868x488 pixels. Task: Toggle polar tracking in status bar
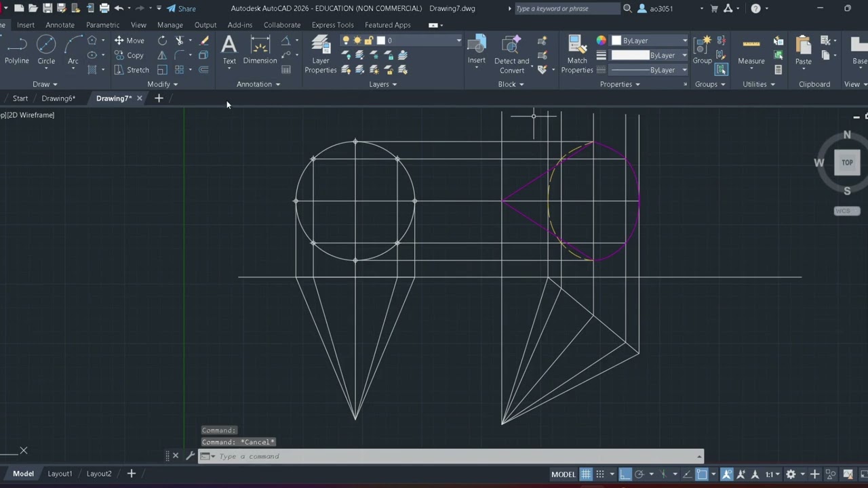click(x=639, y=474)
